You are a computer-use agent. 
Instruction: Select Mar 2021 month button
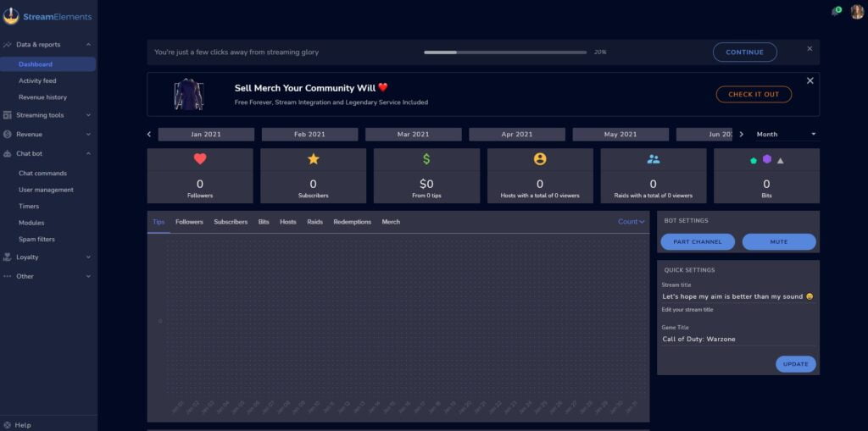click(x=413, y=135)
